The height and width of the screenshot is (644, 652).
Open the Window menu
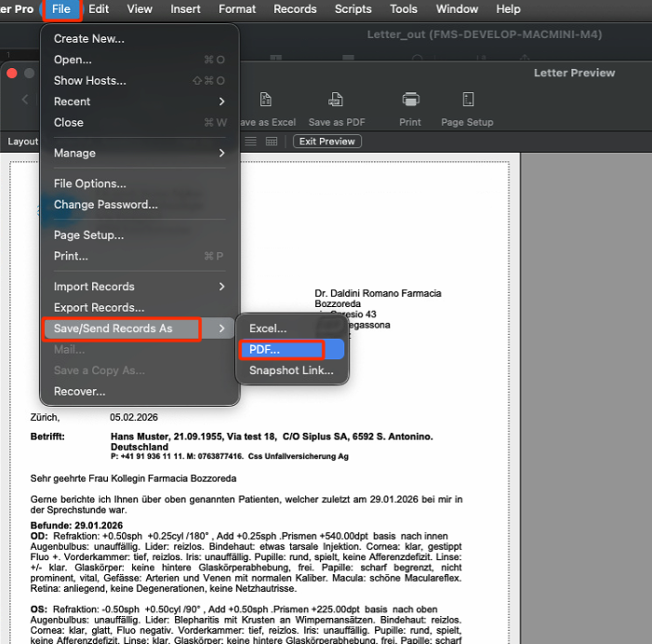click(x=457, y=8)
